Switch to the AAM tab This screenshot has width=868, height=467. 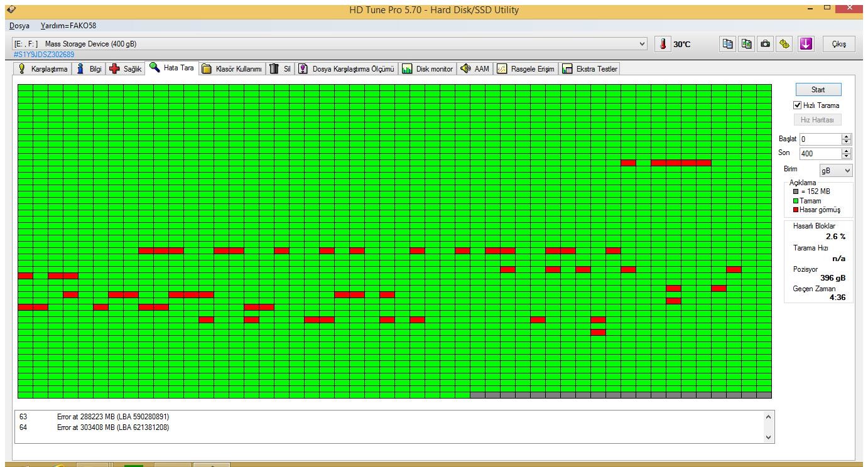[x=475, y=69]
